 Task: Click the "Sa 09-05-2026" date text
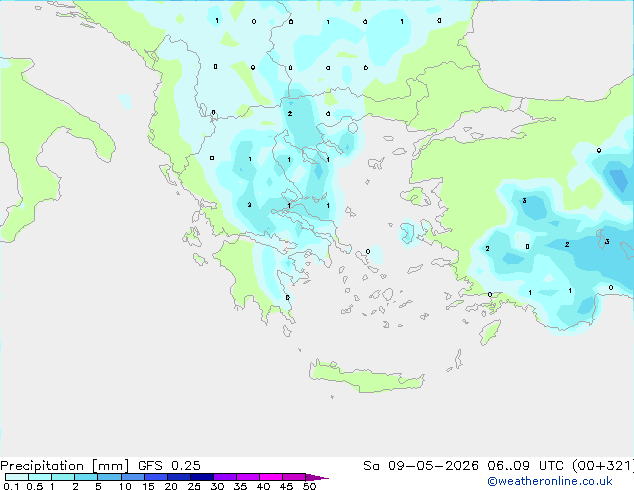point(421,466)
